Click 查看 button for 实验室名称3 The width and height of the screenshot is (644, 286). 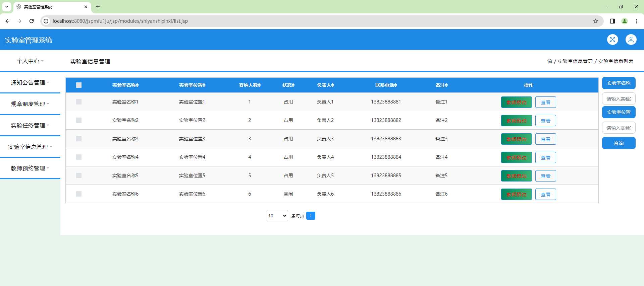(545, 139)
